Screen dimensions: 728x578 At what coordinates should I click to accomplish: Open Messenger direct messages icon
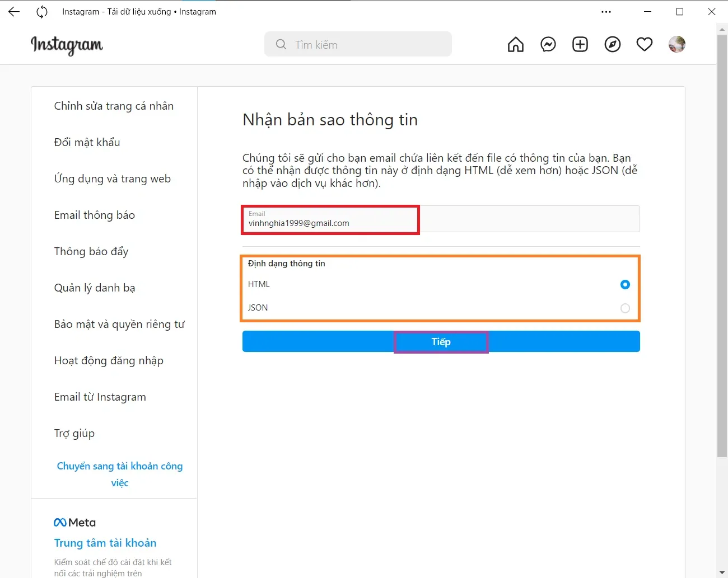pyautogui.click(x=548, y=45)
